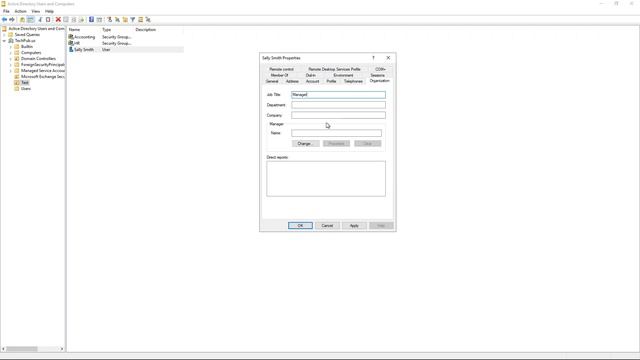Switch to Remote Desktop Services Profile tab
640x360 pixels.
click(x=334, y=69)
